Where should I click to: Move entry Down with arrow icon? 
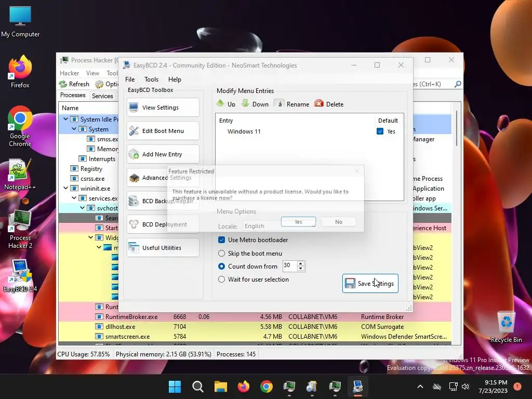255,104
